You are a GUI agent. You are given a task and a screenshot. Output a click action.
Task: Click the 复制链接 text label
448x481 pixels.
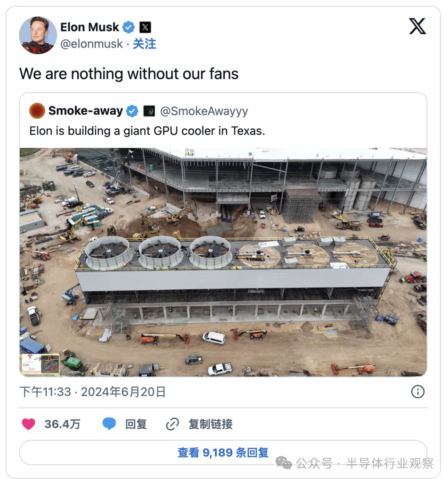click(210, 424)
